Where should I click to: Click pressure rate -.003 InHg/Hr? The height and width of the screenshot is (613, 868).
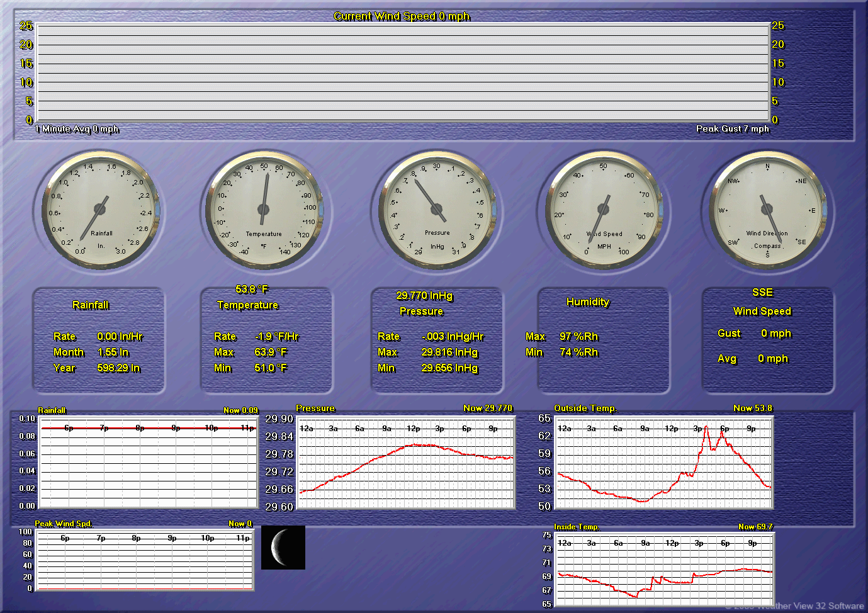[453, 337]
